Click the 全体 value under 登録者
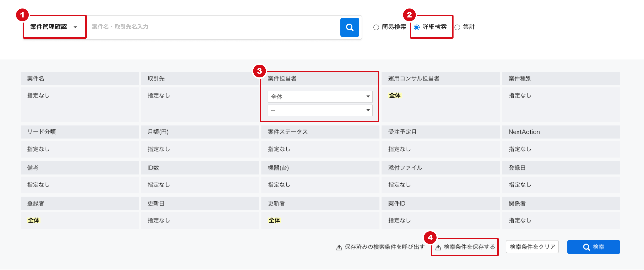 (33, 220)
